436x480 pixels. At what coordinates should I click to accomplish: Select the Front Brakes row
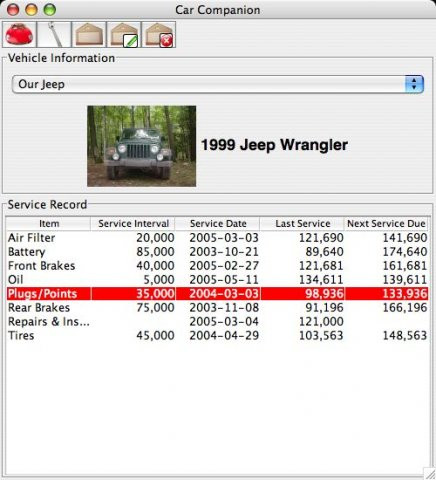pos(217,266)
